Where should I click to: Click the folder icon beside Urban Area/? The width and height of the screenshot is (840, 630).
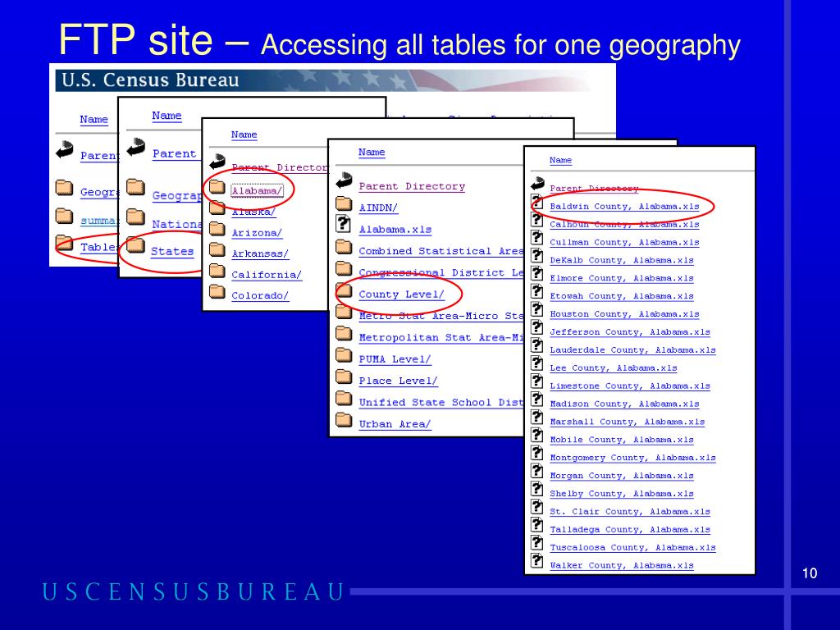click(344, 420)
